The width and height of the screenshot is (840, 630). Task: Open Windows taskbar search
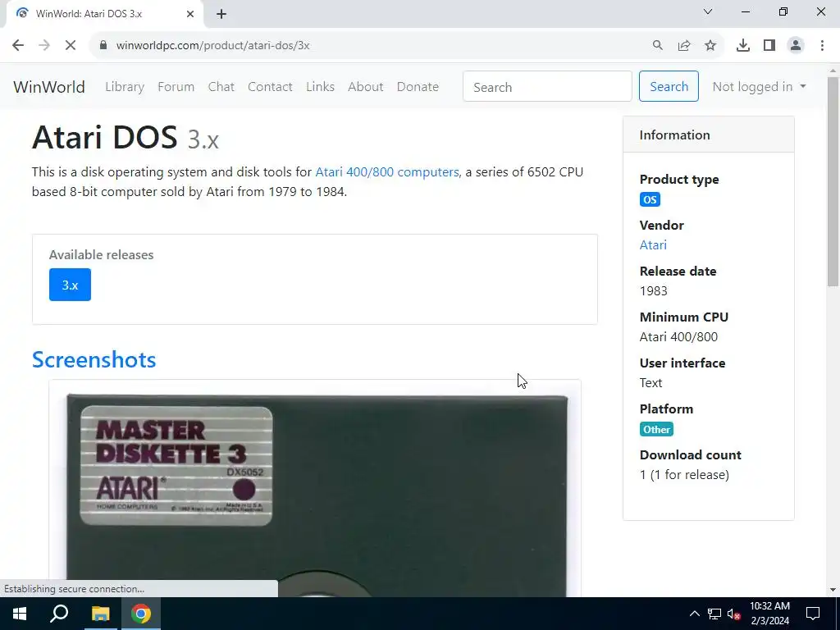coord(59,614)
